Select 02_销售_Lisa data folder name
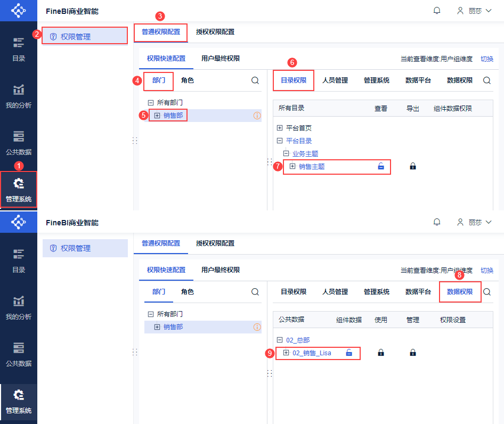 [312, 353]
